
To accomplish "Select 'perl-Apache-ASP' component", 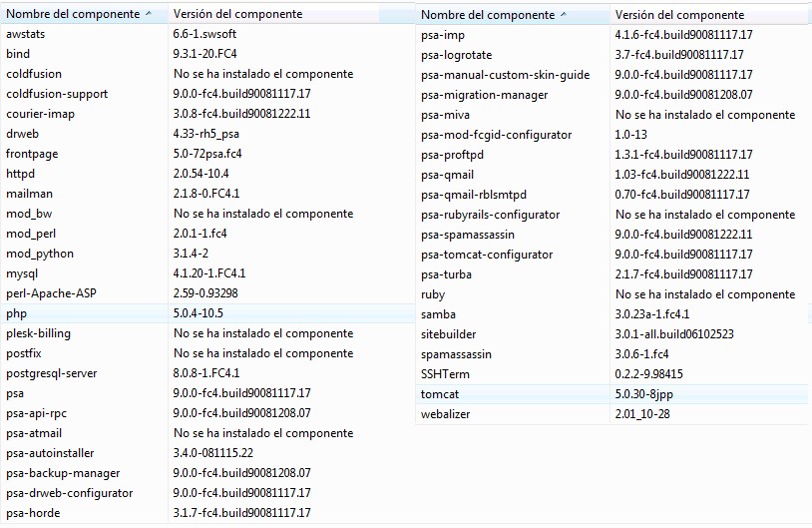I will tap(51, 293).
